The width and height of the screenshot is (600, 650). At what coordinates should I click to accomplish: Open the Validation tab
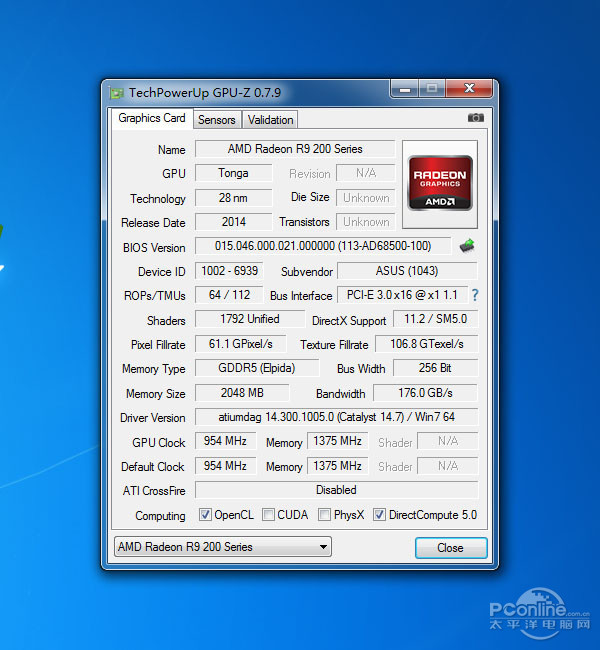coord(270,120)
